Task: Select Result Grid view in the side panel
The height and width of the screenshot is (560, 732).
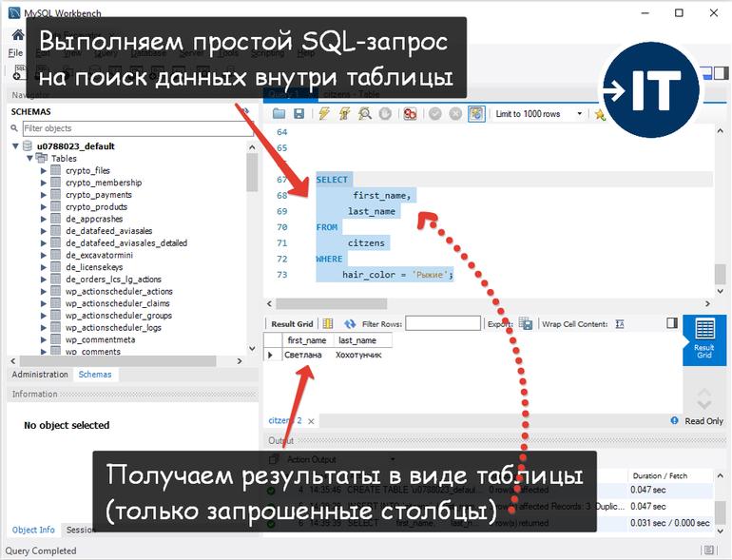Action: pos(704,339)
